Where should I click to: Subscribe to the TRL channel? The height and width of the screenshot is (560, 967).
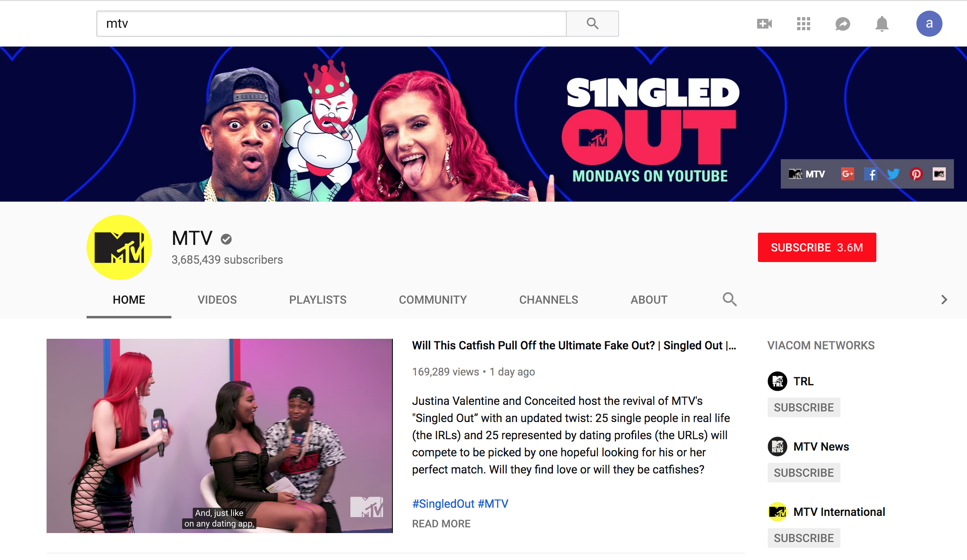tap(804, 407)
